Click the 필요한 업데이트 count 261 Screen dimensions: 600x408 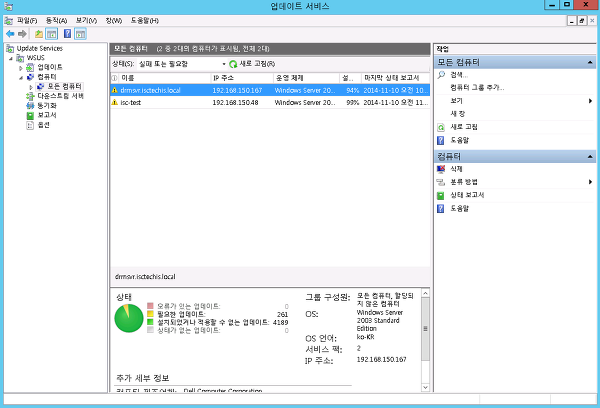click(x=282, y=314)
